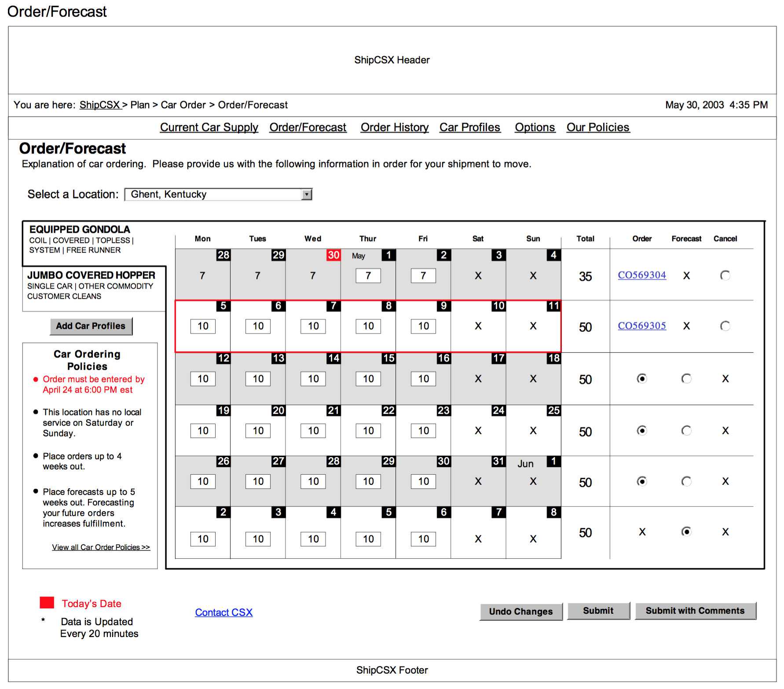Open order link CO569304
Screen dimensions: 784x689
click(x=642, y=275)
